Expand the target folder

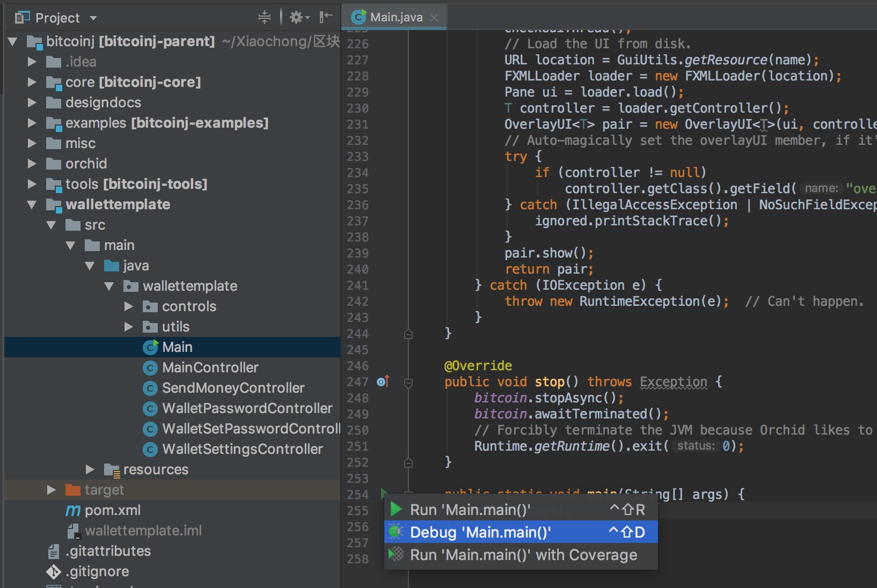51,490
